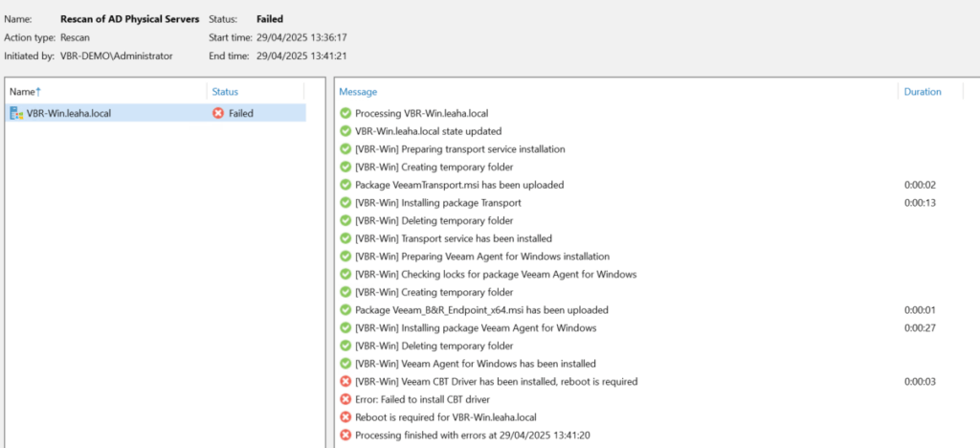The width and height of the screenshot is (980, 448).
Task: Click the check icon for 'Veeam_B&R_Endpoint_x64.msi has been uploaded'
Action: click(345, 310)
